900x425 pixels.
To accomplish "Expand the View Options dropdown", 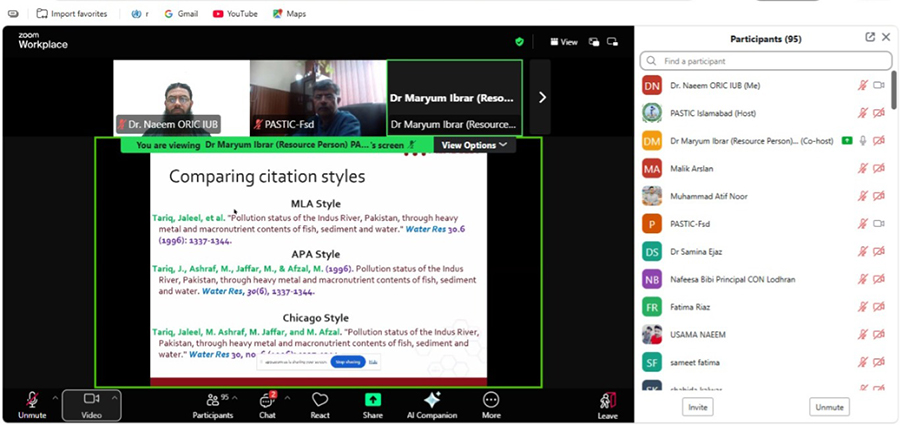I will [x=475, y=145].
